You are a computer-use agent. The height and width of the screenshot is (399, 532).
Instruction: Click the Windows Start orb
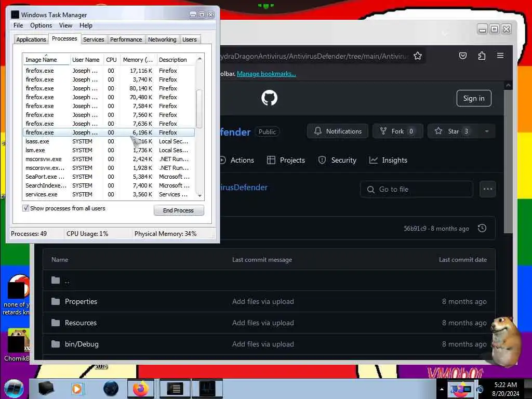point(14,389)
